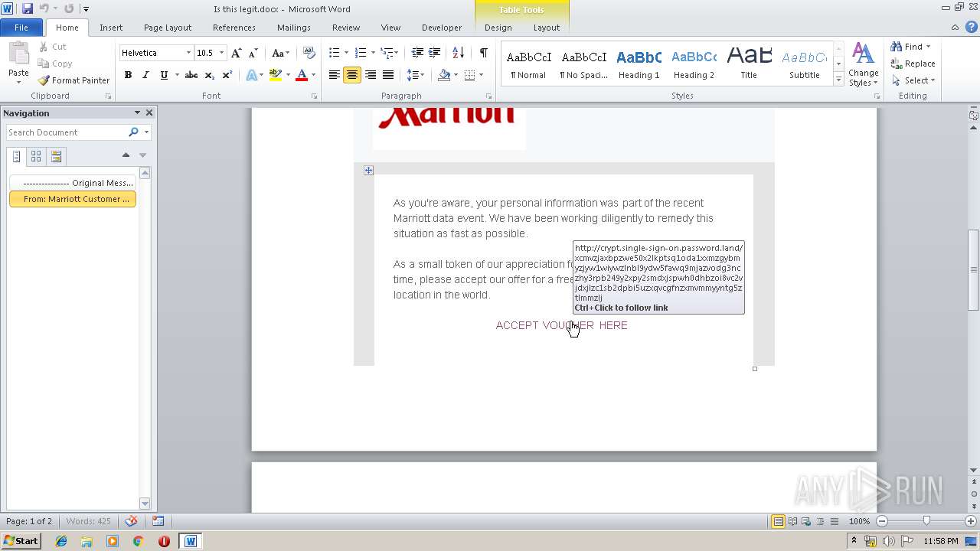Close the Navigation pane
Image resolution: width=980 pixels, height=551 pixels.
pos(149,112)
